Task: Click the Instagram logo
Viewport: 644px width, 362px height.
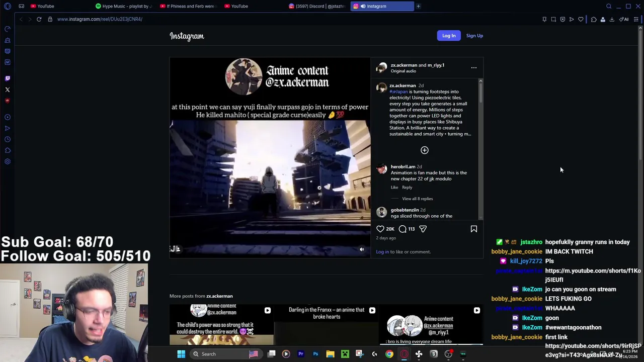Action: click(187, 36)
